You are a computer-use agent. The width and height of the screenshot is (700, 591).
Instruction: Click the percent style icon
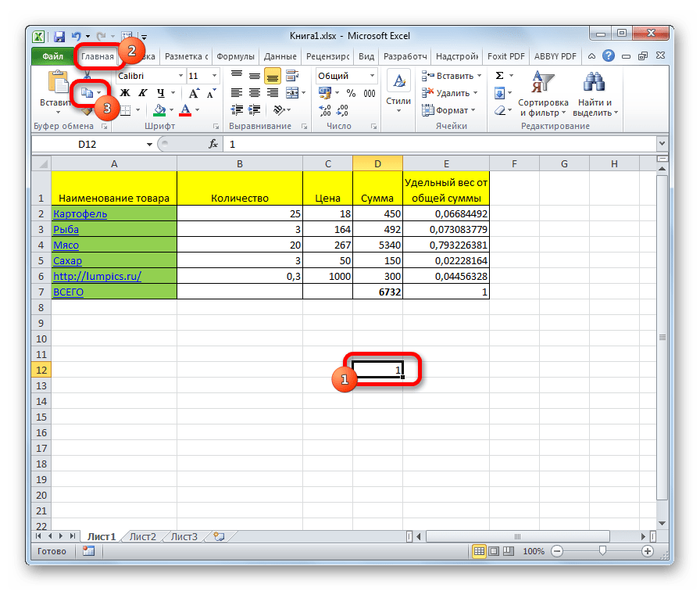(x=350, y=93)
